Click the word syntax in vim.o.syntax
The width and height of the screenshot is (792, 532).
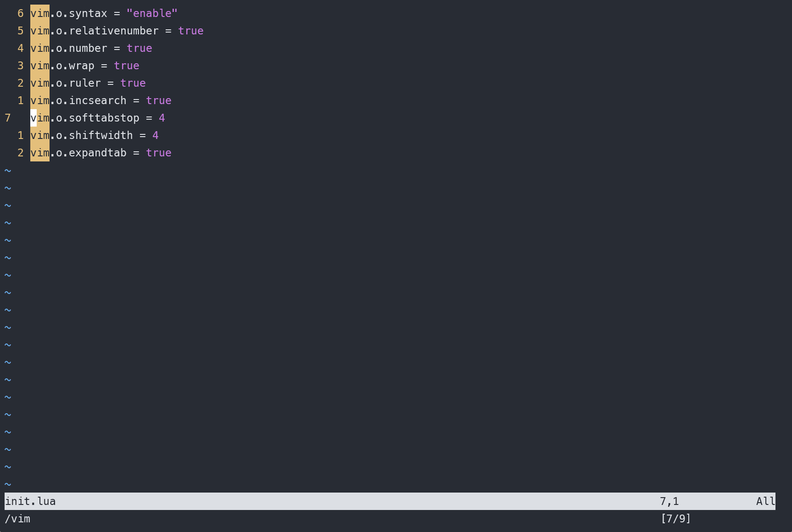(88, 13)
